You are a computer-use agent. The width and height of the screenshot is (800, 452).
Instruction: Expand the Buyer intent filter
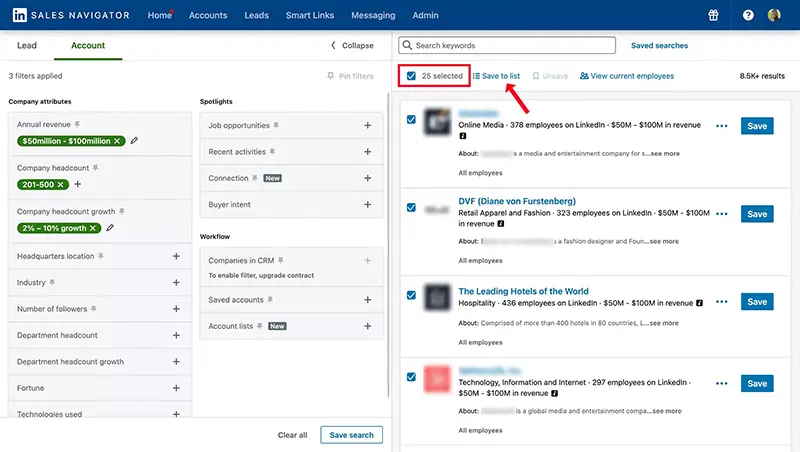click(367, 205)
